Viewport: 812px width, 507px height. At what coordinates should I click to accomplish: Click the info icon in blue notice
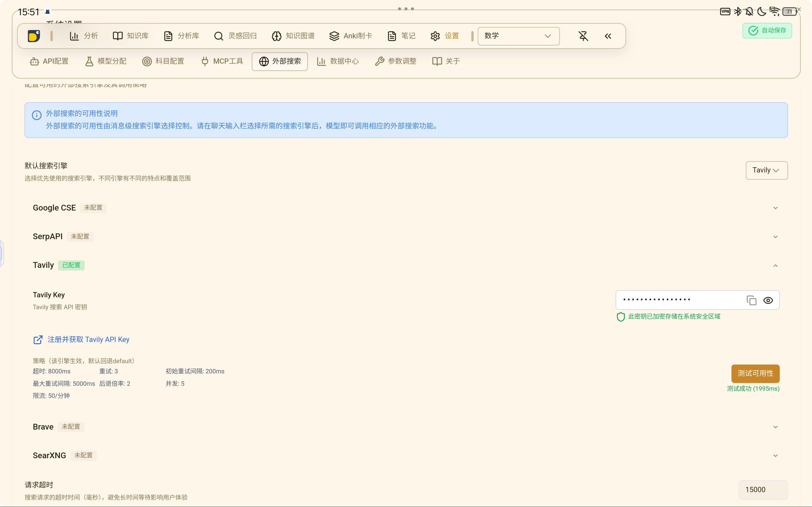pos(37,115)
